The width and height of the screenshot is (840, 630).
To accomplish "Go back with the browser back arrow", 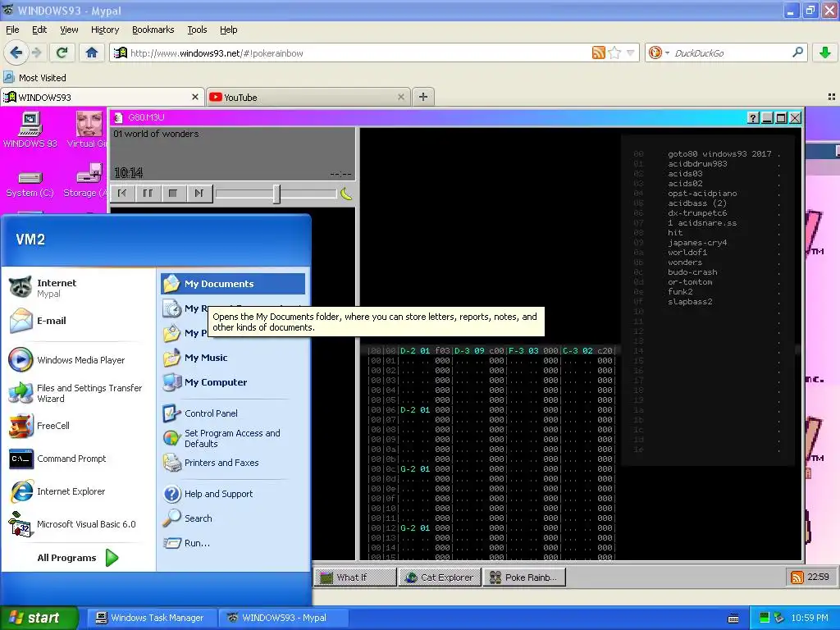I will [x=16, y=52].
